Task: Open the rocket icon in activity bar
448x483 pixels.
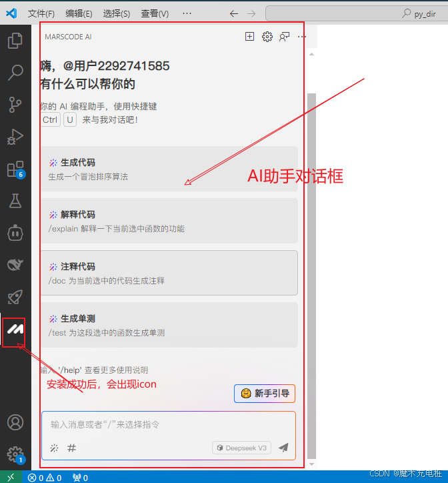Action: tap(15, 297)
